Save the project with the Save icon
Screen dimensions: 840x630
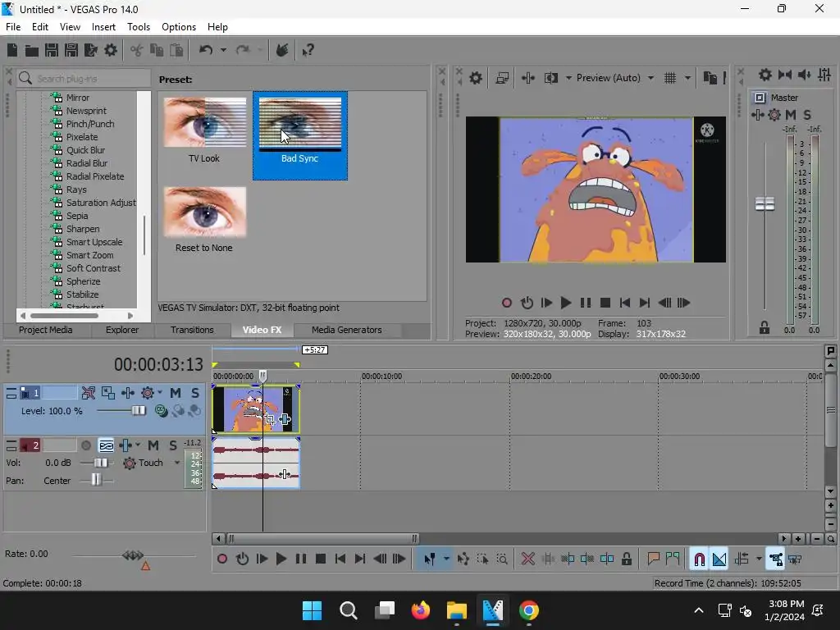coord(52,50)
